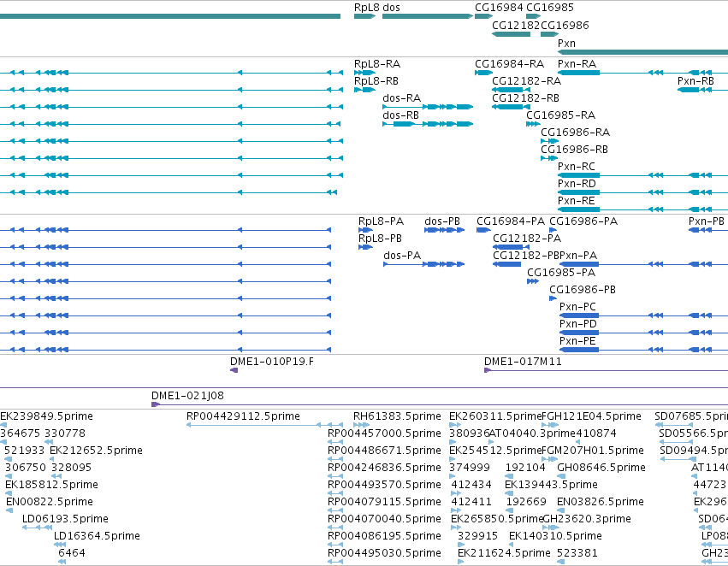Click EST GH08646.5prime
The width and height of the screenshot is (728, 566).
601,468
